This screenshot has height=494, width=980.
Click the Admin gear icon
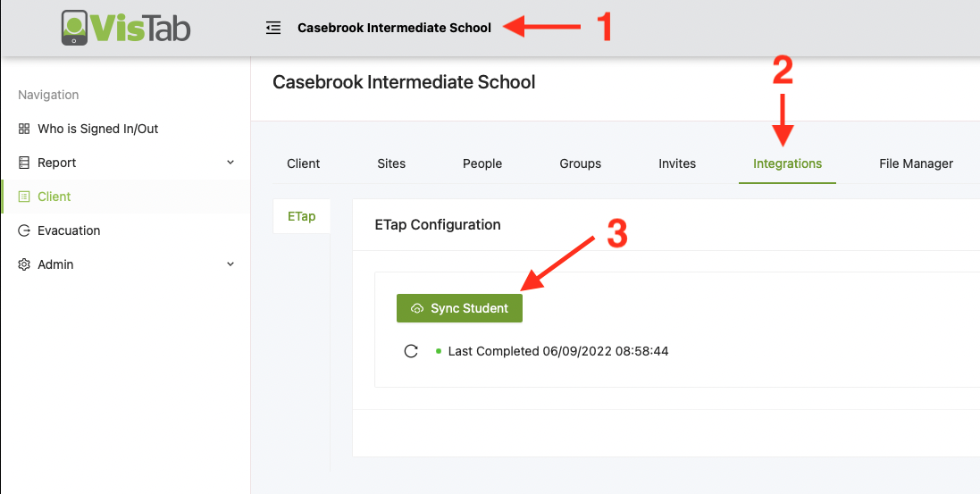(24, 264)
